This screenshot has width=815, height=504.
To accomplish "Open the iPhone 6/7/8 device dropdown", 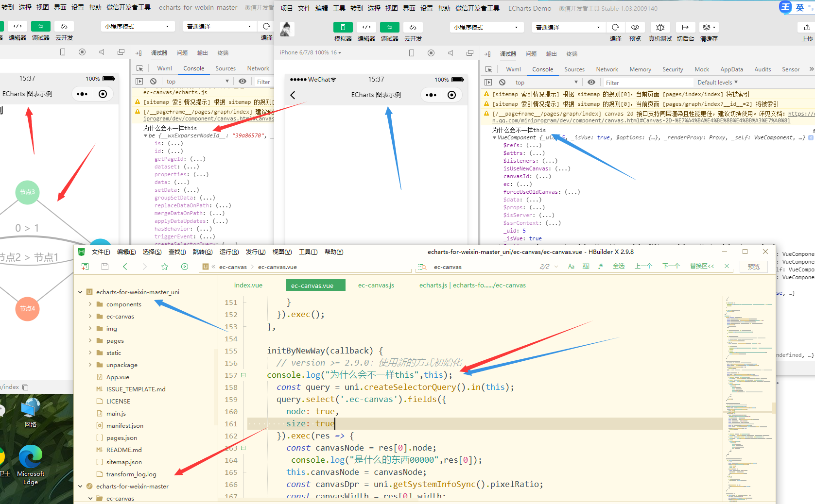I will (311, 52).
